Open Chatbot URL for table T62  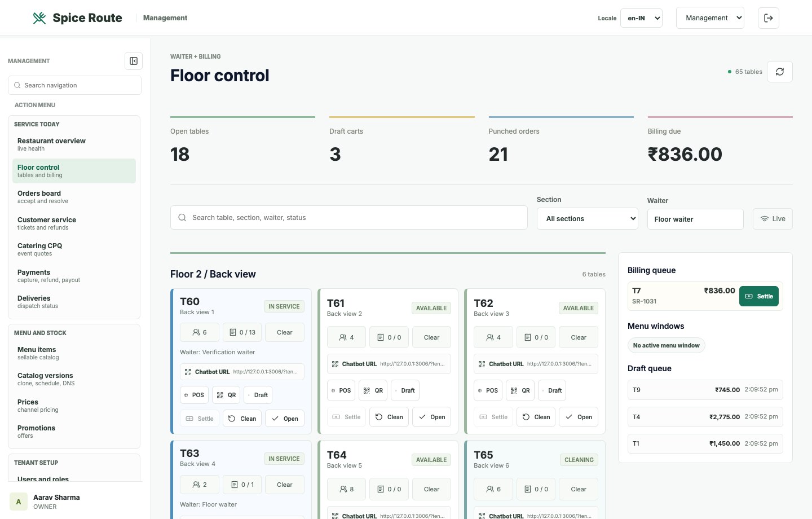536,364
